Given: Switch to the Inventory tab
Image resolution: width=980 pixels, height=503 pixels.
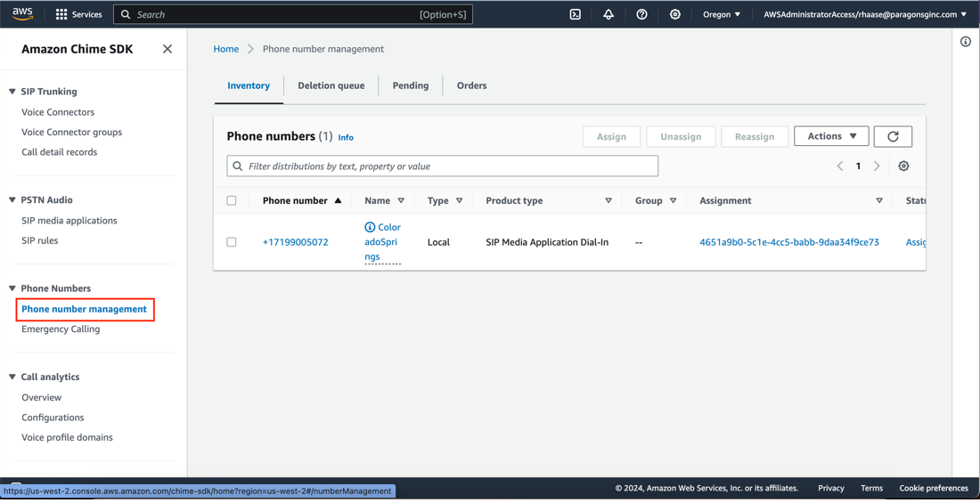Looking at the screenshot, I should 249,85.
